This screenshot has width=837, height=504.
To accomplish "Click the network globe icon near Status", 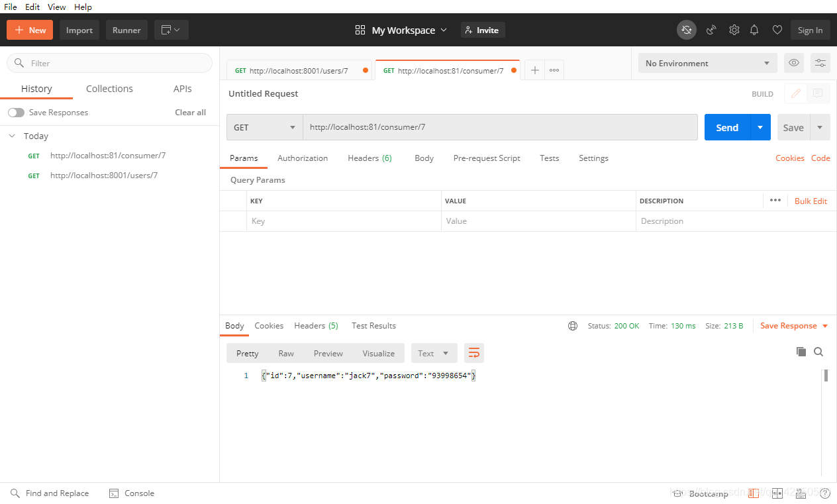I will (x=573, y=326).
